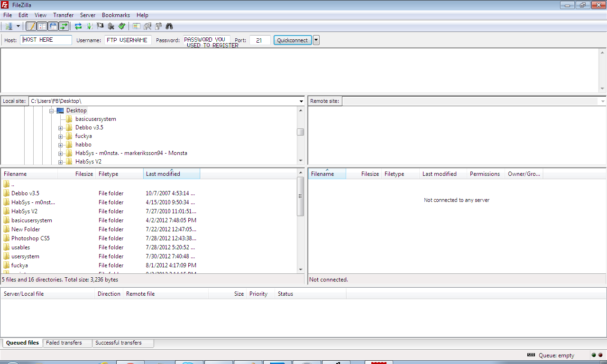Screen dimensions: 607x364
Task: Click the Status column in transfer queue
Action: [x=311, y=294]
